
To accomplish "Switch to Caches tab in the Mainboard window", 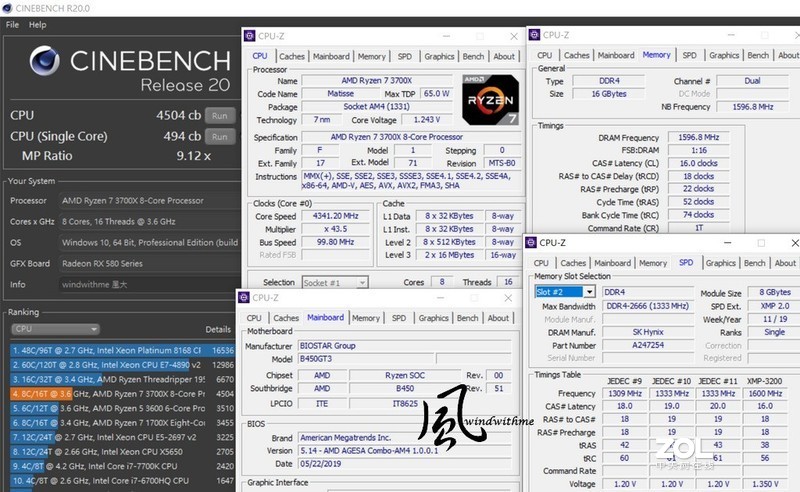I will 286,318.
